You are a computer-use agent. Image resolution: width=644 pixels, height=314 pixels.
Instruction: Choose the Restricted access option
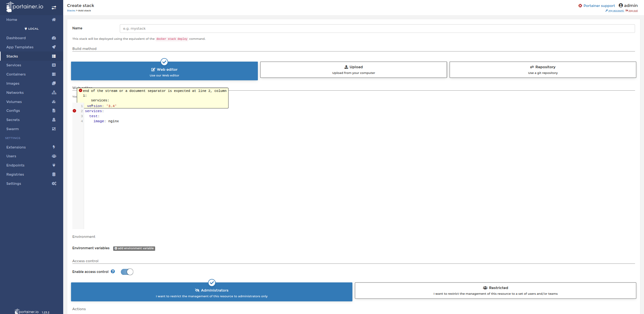point(495,290)
